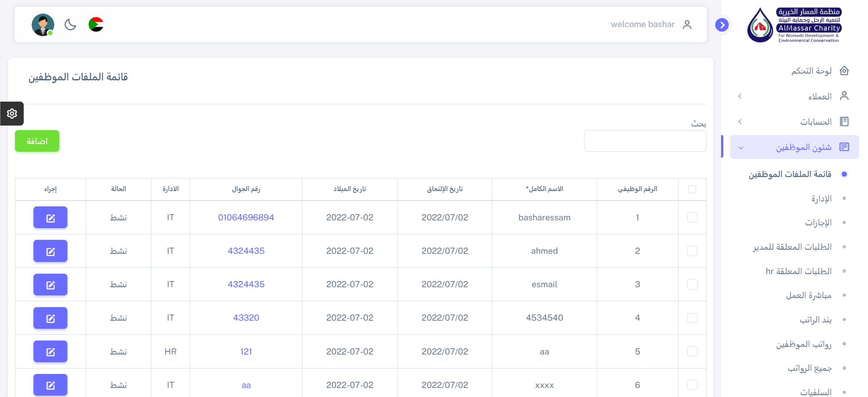Image resolution: width=868 pixels, height=397 pixels.
Task: Sort by رقم الجوال column header
Action: point(246,189)
